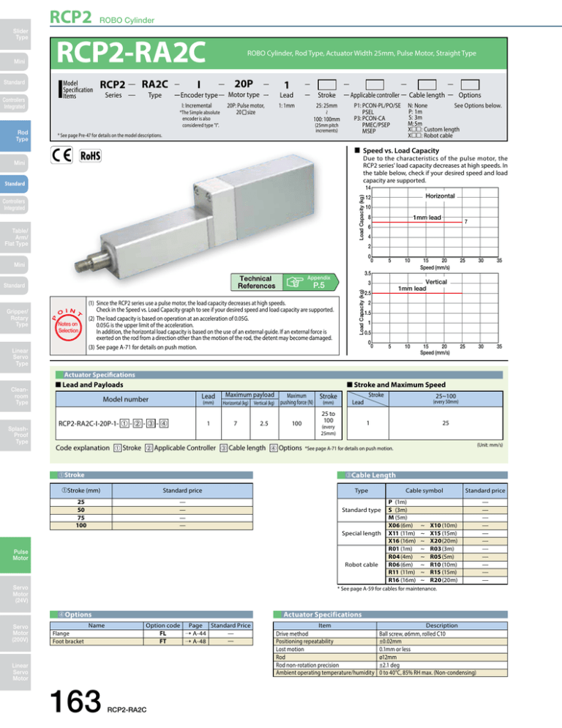Click the CE certification mark
Image resolution: width=562 pixels, height=728 pixels.
tap(61, 155)
